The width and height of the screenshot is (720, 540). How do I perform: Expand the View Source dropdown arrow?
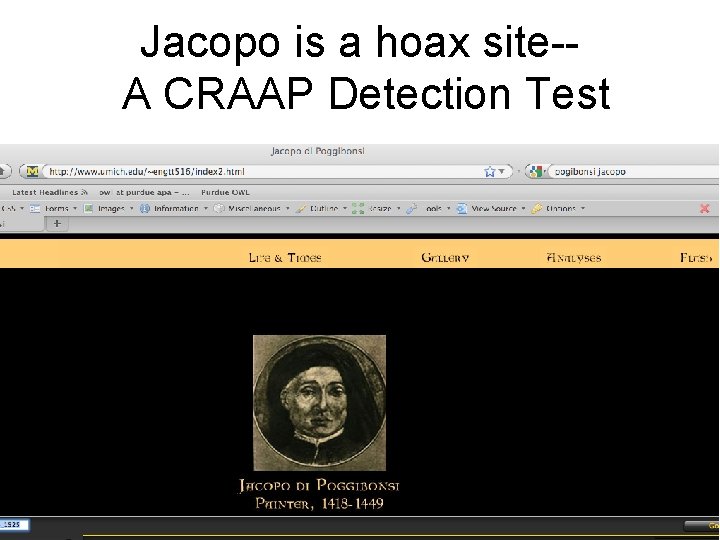tap(523, 208)
